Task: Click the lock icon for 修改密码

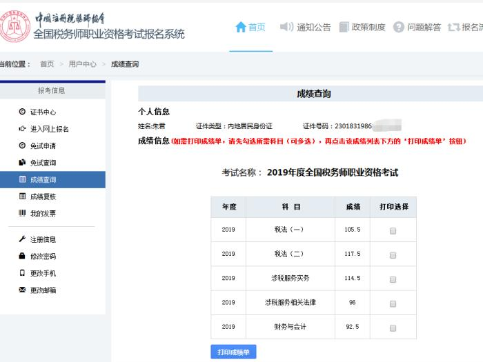Action: pos(22,256)
